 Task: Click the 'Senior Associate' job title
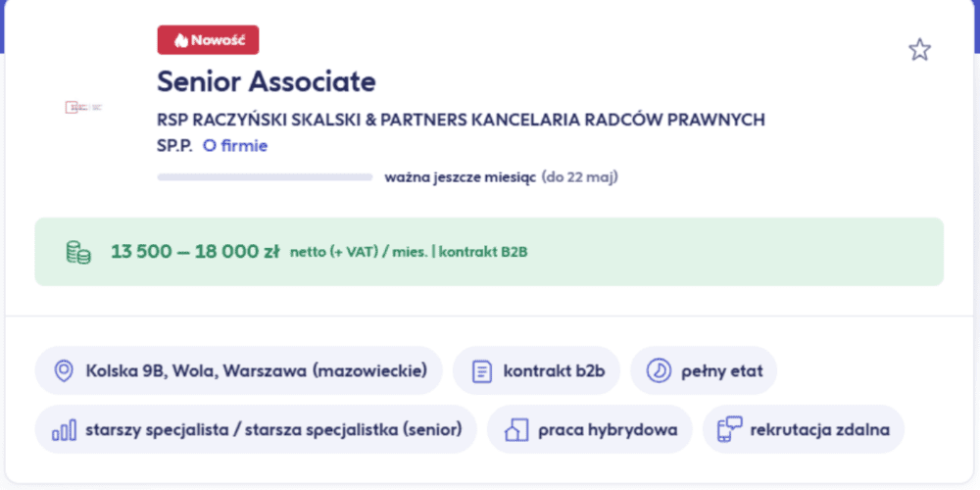[x=267, y=80]
